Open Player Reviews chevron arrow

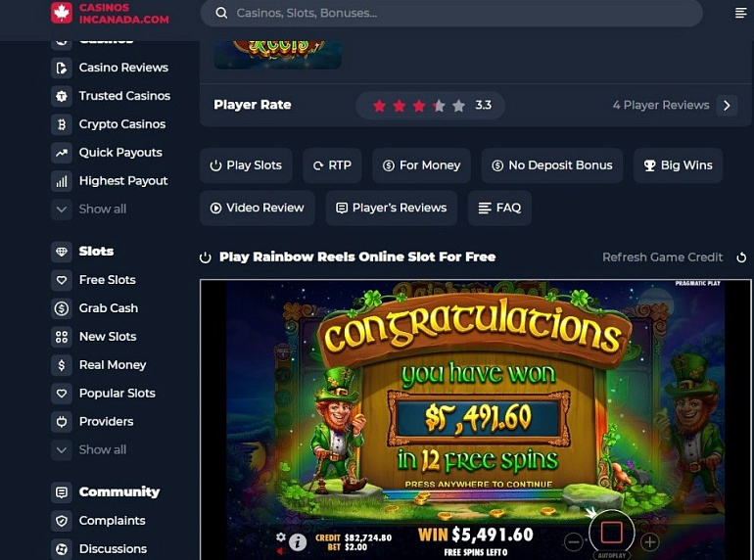[x=727, y=106]
